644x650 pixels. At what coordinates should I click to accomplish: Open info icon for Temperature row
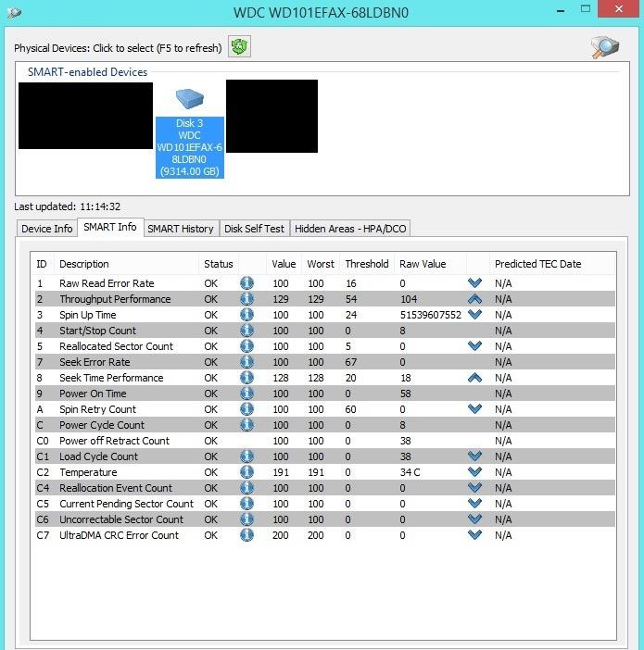click(x=246, y=472)
